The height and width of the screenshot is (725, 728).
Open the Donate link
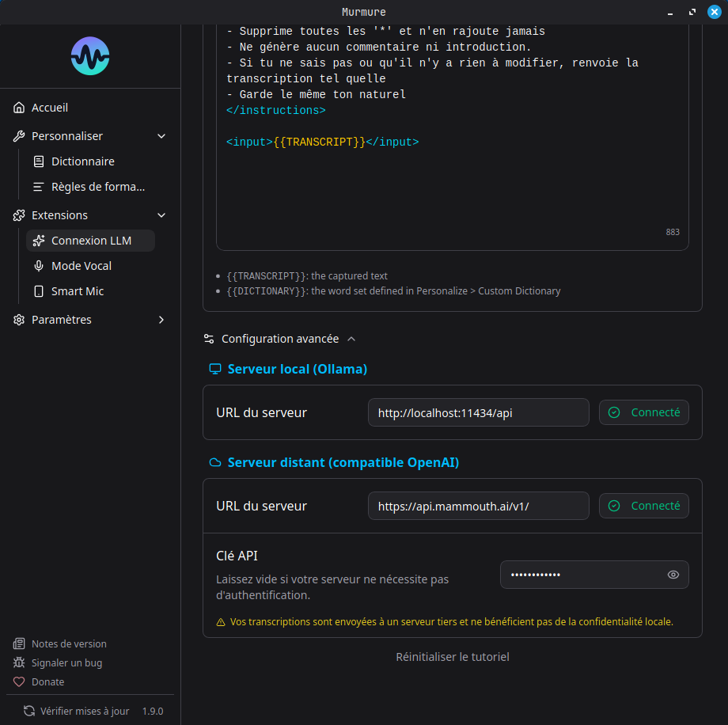[x=47, y=681]
